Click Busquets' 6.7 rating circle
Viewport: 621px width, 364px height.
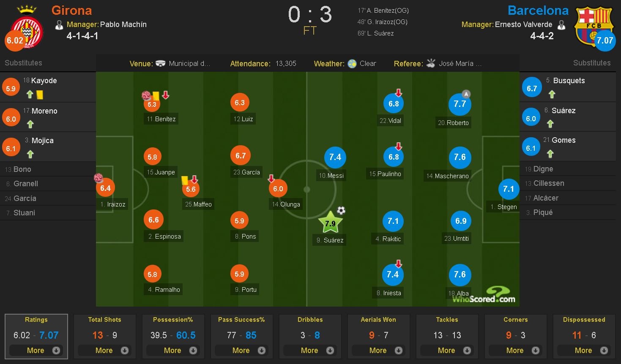click(531, 88)
